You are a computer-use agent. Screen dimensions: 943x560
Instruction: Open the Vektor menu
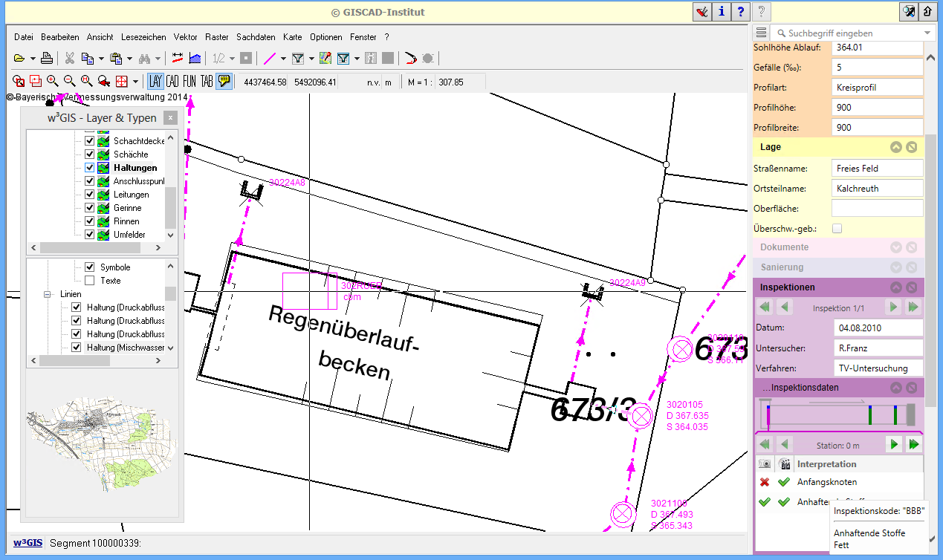coord(185,37)
